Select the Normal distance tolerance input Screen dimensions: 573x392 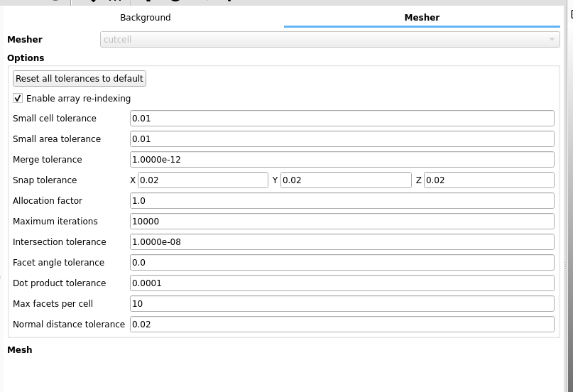(342, 325)
